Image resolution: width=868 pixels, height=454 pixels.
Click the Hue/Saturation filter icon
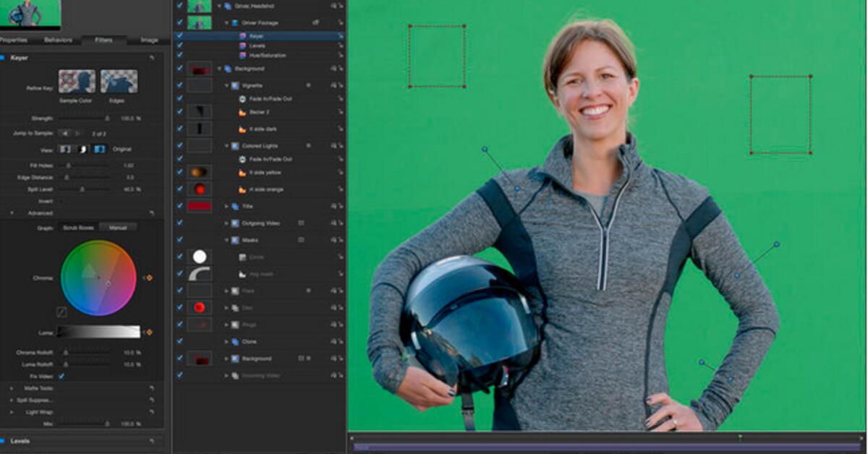coord(244,55)
